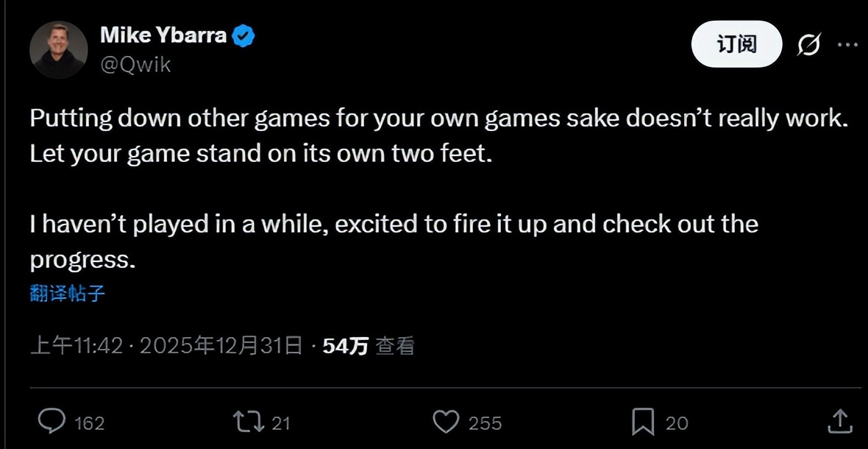This screenshot has height=449, width=868.
Task: Click the 255 likes count
Action: tap(485, 423)
